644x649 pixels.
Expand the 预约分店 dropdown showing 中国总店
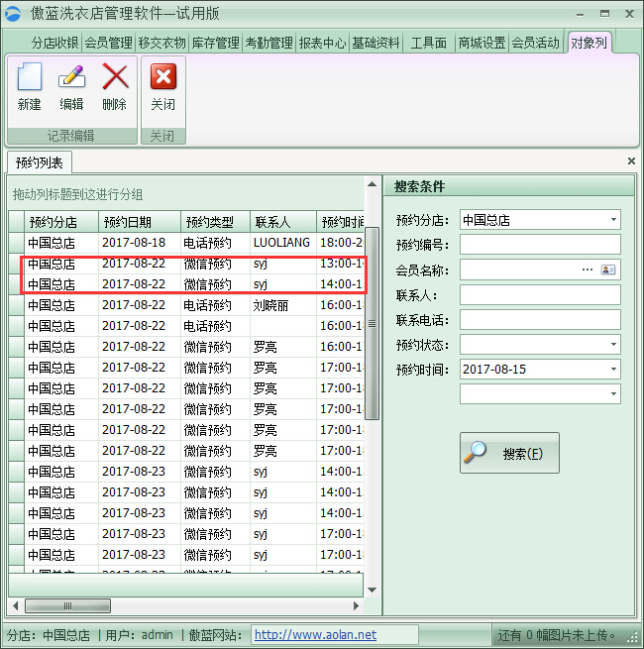[613, 220]
